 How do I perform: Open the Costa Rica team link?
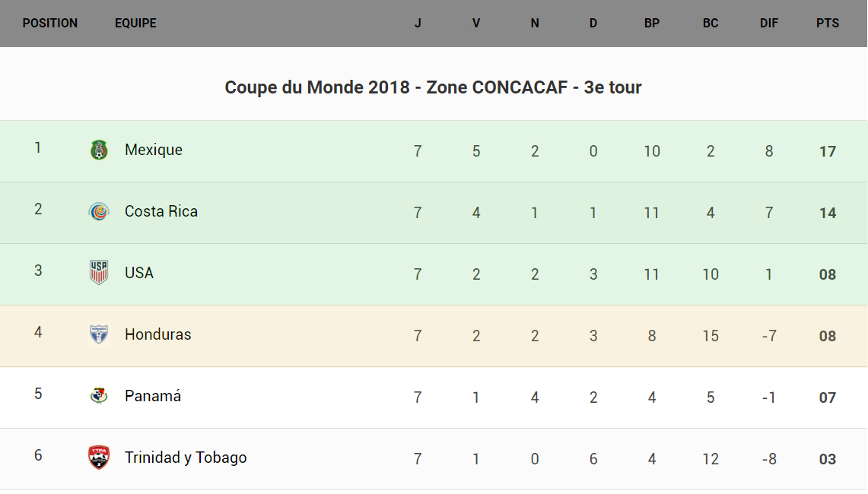click(161, 211)
